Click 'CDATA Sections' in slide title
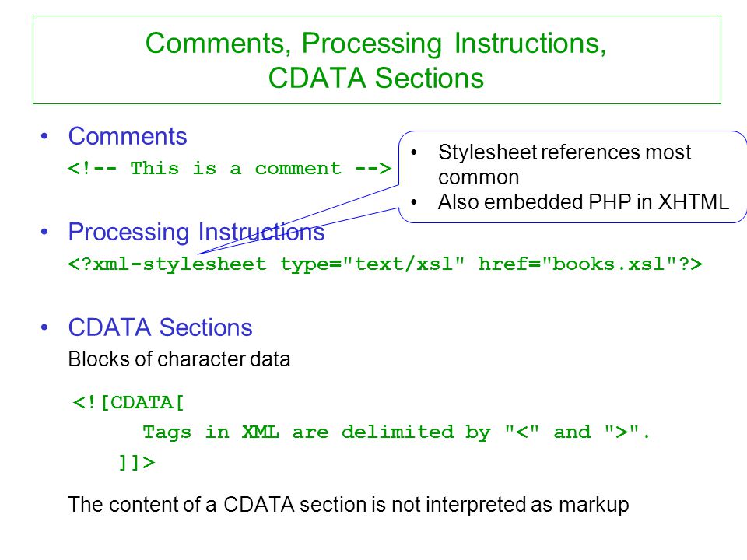This screenshot has height=560, width=747. [x=376, y=78]
